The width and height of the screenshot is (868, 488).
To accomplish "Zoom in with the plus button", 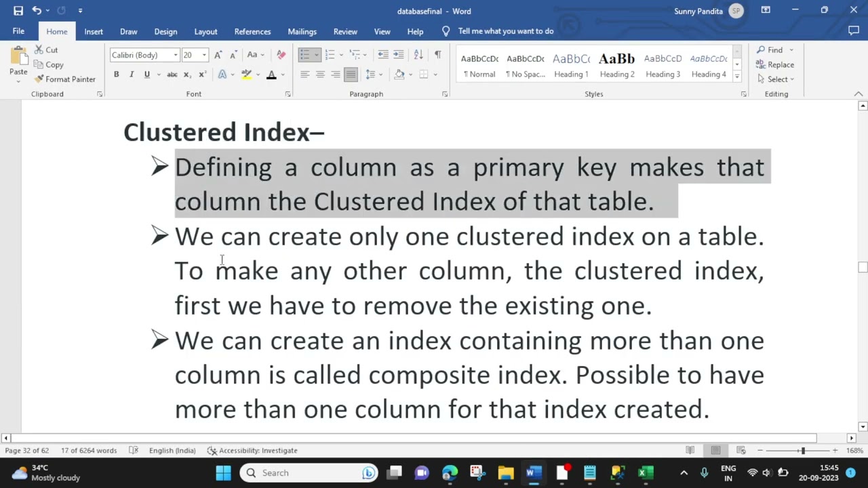I will (x=835, y=451).
